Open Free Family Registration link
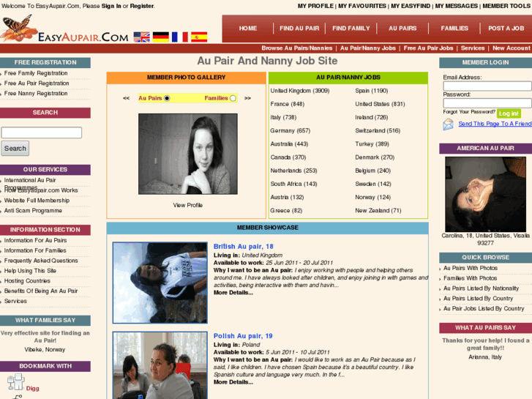This screenshot has width=532, height=399. [x=36, y=73]
